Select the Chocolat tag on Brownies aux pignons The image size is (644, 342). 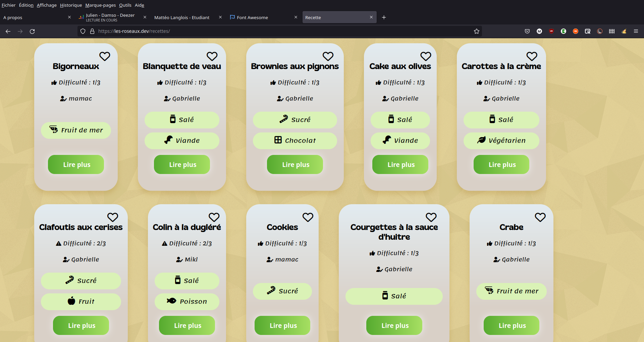tap(295, 140)
